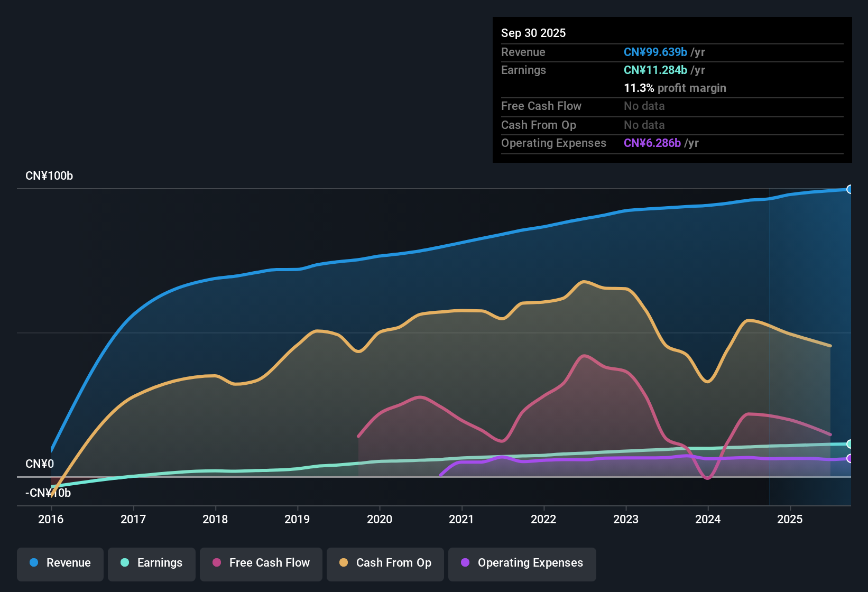Click the purple Operating Expenses legend dot

tap(465, 562)
